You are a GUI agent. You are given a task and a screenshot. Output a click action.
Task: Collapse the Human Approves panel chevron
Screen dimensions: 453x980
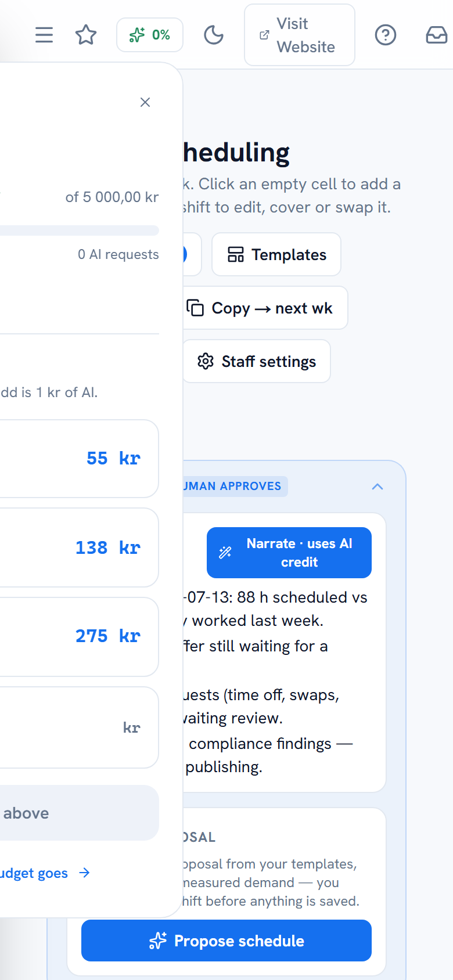(x=378, y=487)
